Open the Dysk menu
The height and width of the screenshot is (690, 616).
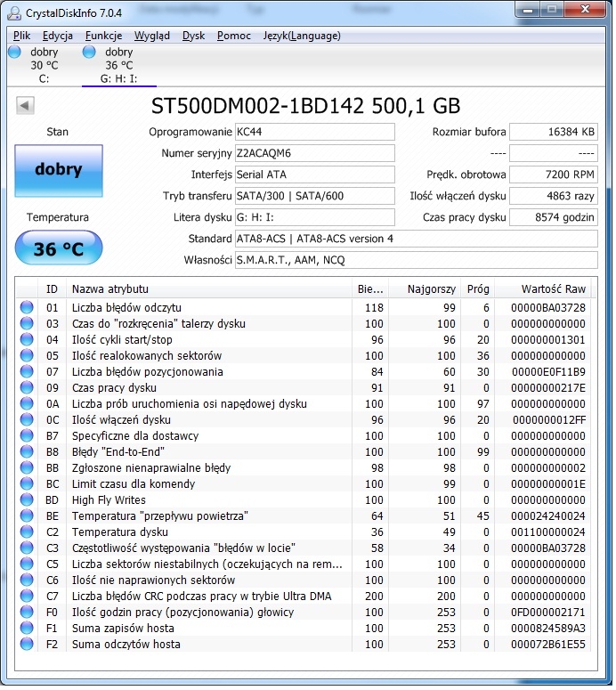193,36
